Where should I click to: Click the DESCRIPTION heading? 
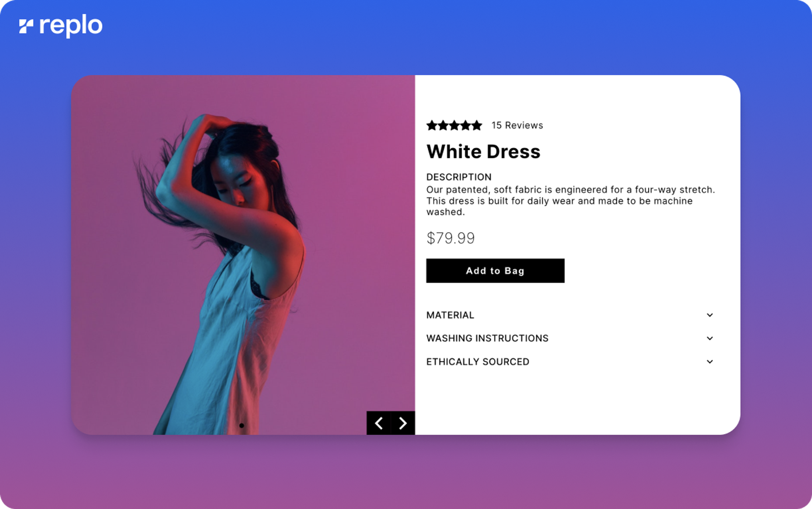point(459,177)
